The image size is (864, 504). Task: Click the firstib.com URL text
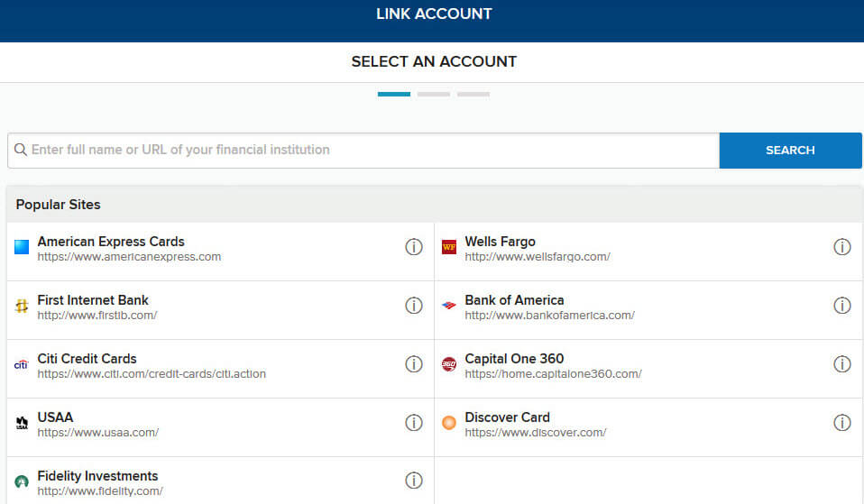click(x=97, y=315)
